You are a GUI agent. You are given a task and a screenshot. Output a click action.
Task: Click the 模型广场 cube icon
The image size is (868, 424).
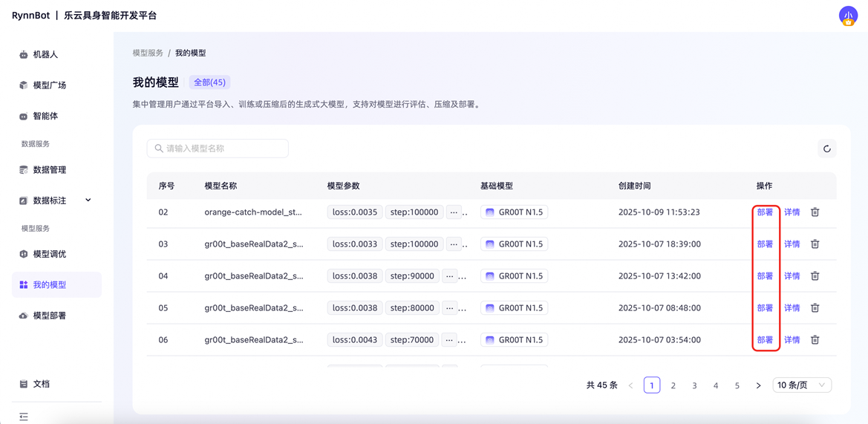(23, 85)
